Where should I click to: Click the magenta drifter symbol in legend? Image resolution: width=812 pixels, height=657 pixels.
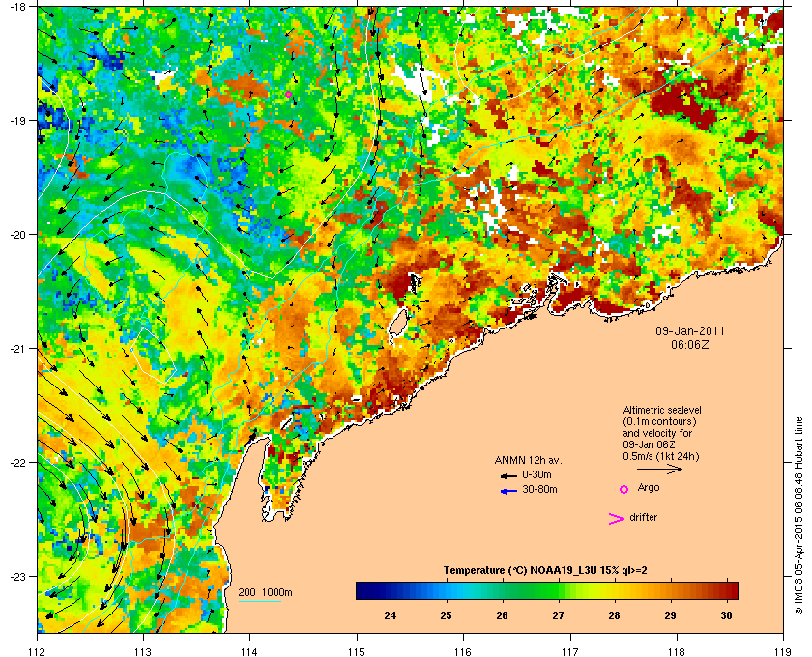point(616,519)
